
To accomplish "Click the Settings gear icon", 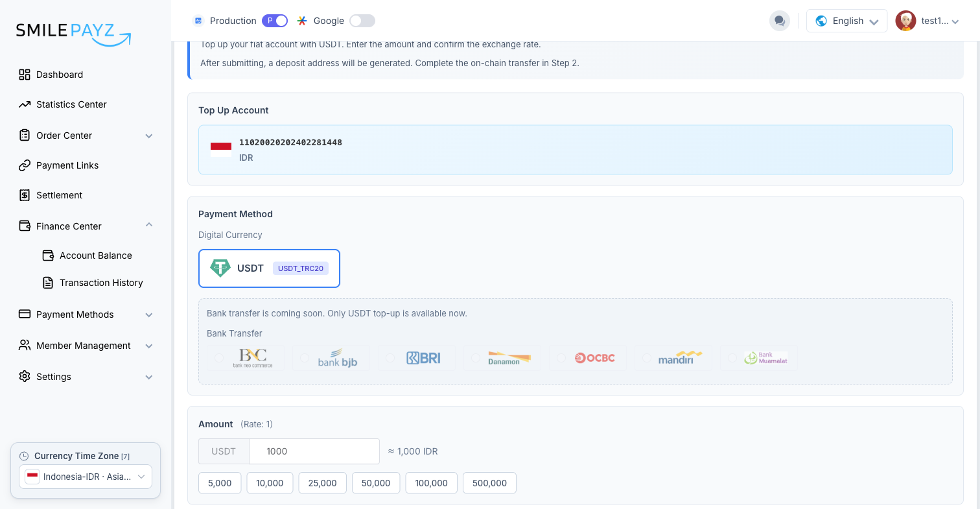I will [x=25, y=377].
